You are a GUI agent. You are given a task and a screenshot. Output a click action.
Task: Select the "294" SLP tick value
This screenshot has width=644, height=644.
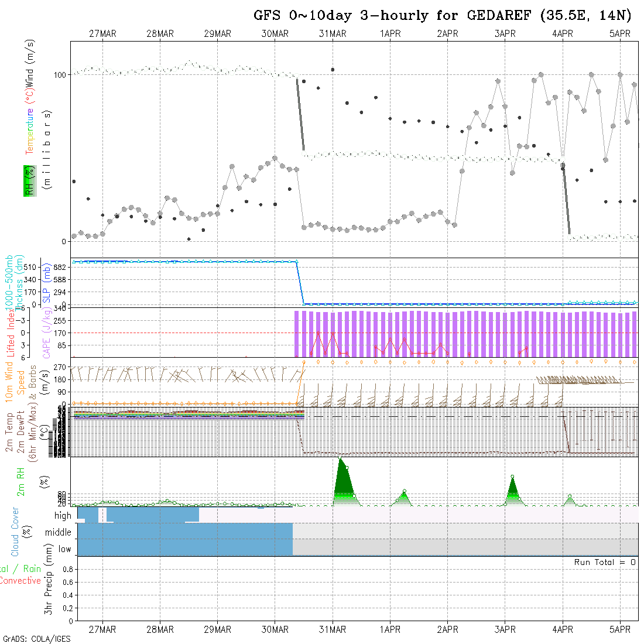(x=60, y=292)
